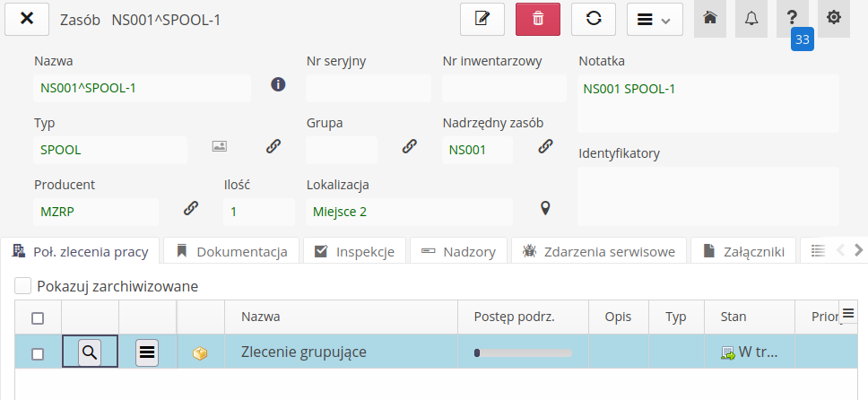This screenshot has width=868, height=400.
Task: Click the info icon next to Nazwa
Action: 278,85
